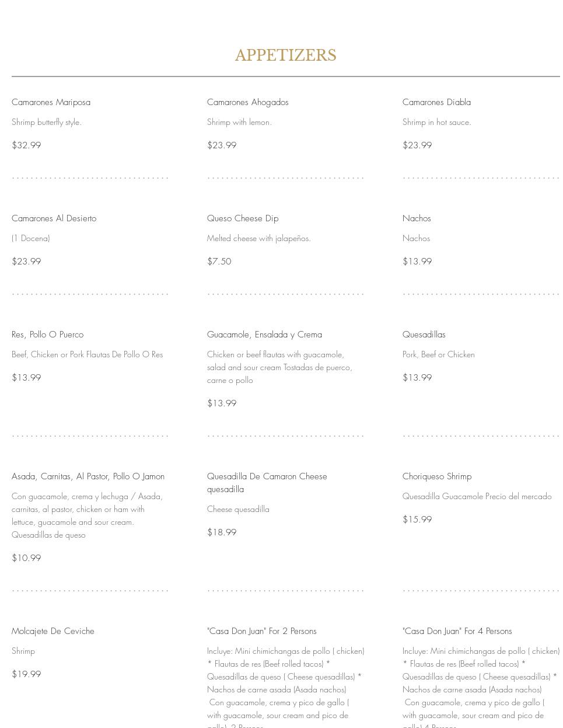Click the $32.99 price

tap(26, 145)
